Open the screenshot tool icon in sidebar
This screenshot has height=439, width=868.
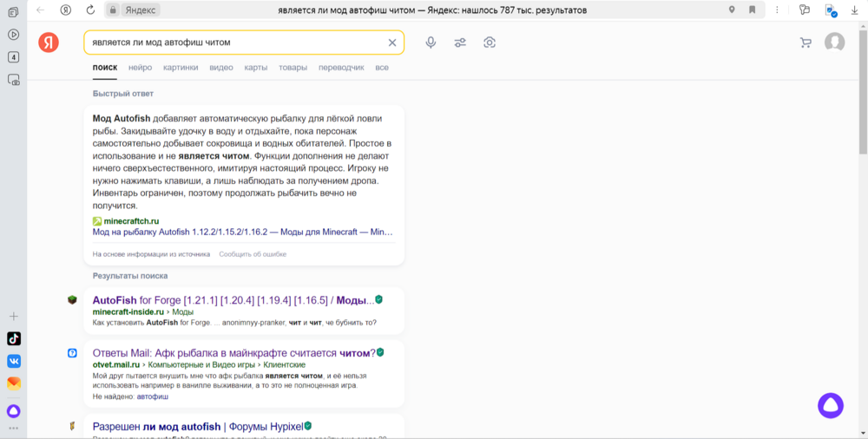click(13, 80)
